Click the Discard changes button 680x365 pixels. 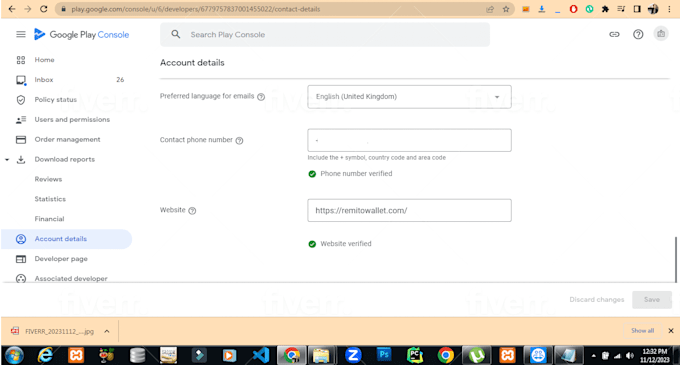597,300
